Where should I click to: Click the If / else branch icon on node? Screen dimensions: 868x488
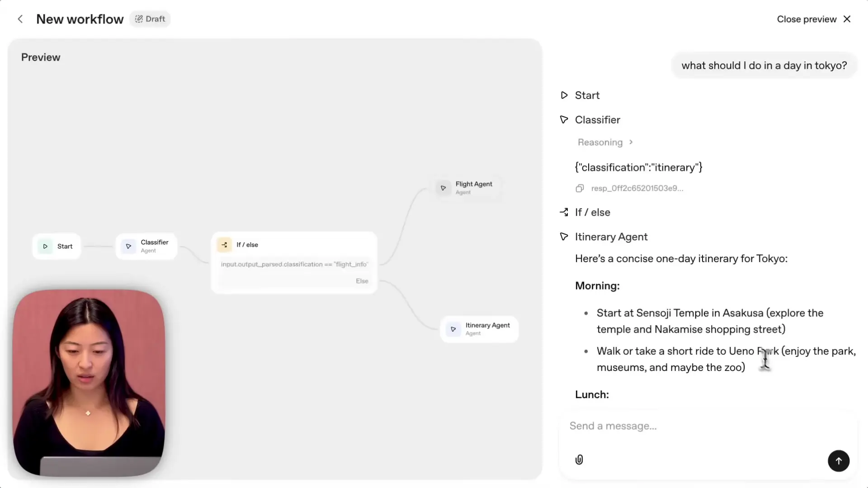pos(224,244)
